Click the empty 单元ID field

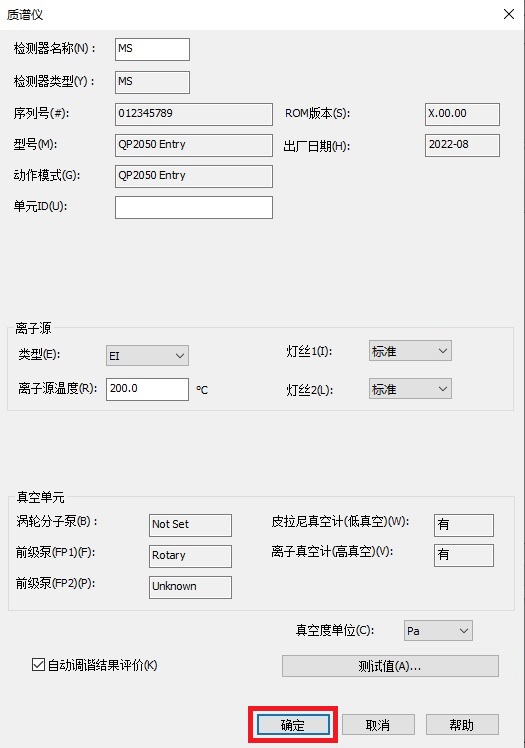pyautogui.click(x=194, y=208)
